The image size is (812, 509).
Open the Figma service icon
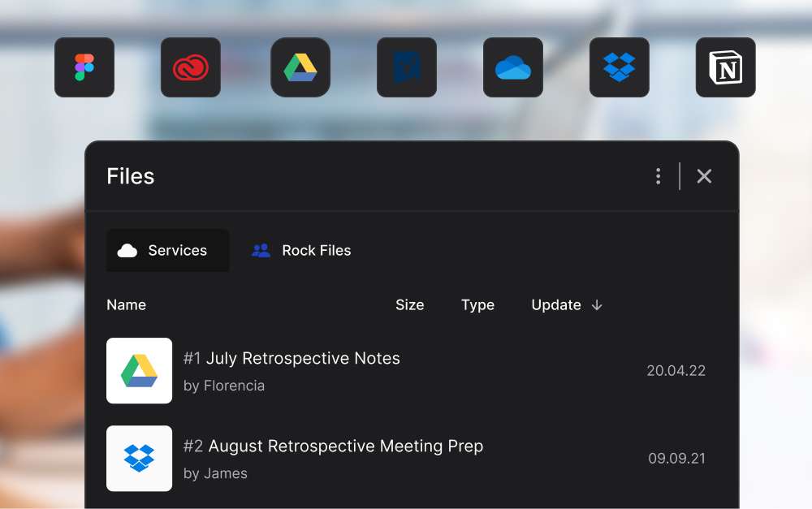tap(84, 67)
